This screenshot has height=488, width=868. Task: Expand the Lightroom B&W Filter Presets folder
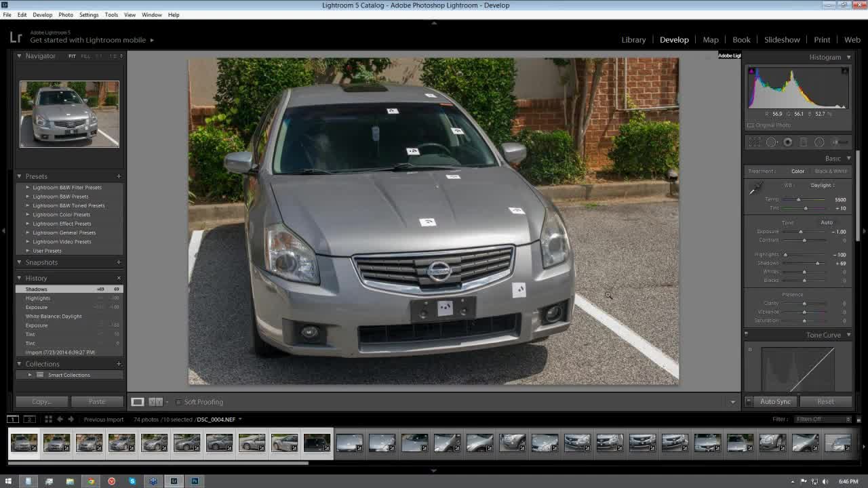28,188
